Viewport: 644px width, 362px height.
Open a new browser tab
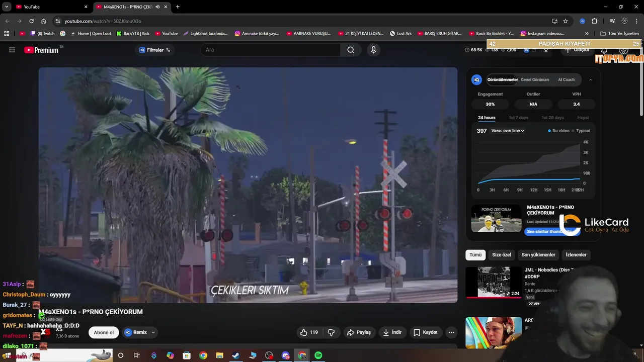178,7
